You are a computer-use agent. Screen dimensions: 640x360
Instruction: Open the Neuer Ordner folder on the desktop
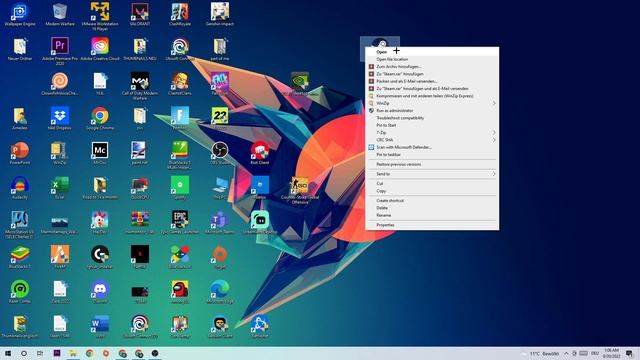click(x=20, y=49)
